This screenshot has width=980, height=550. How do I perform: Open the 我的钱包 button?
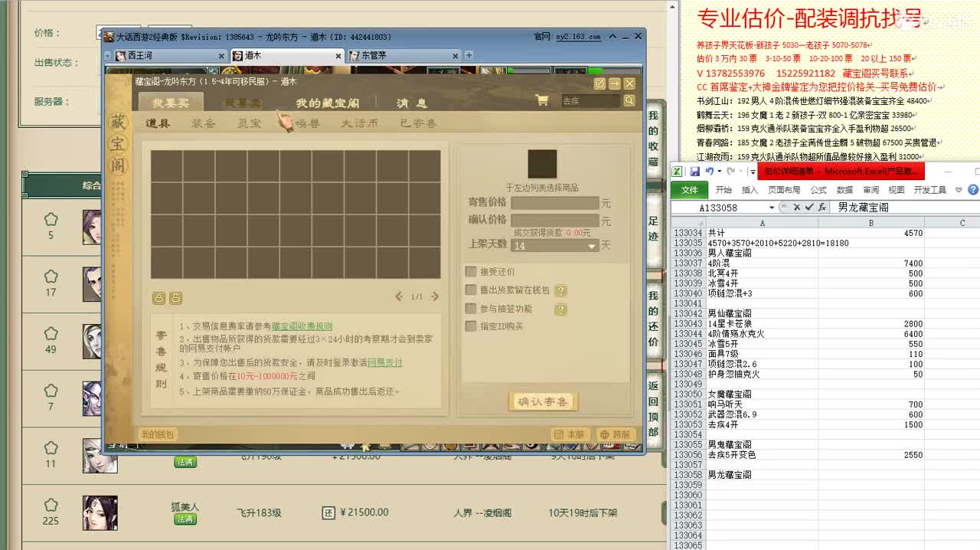point(158,434)
